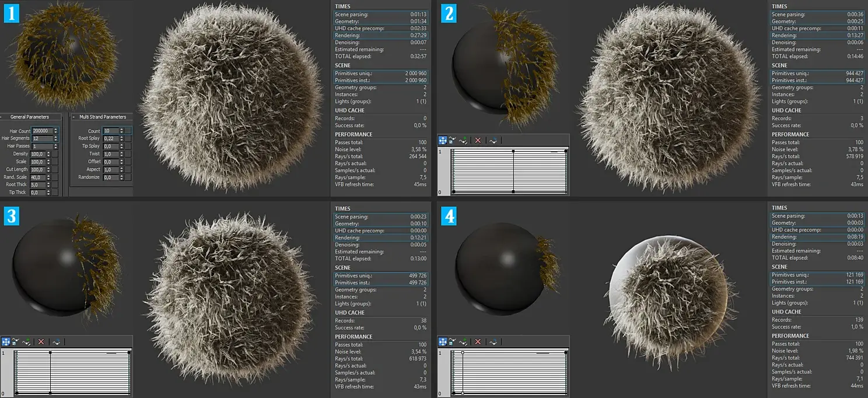
Task: Click the Scale map button
Action: [x=55, y=162]
